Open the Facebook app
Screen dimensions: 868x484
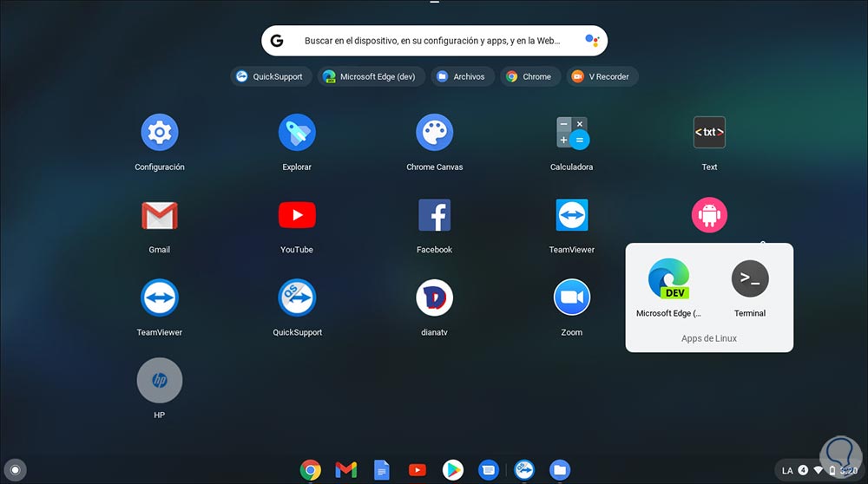pyautogui.click(x=435, y=215)
